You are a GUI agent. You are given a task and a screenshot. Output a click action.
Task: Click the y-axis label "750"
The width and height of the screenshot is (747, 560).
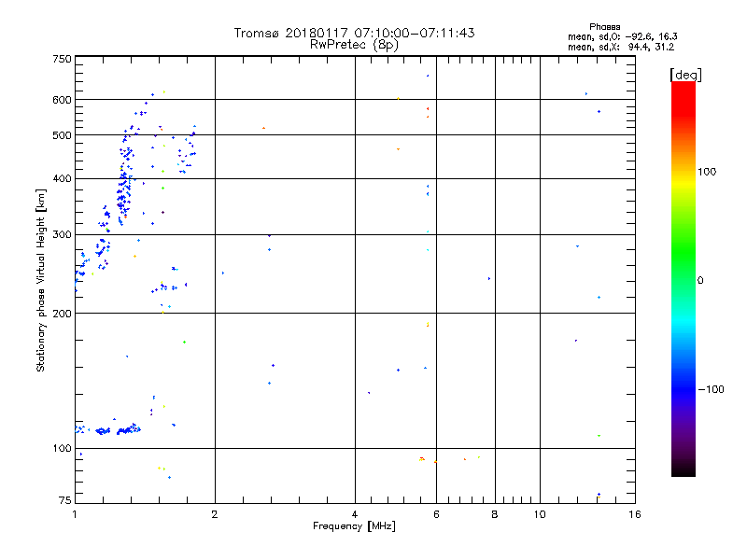click(62, 59)
